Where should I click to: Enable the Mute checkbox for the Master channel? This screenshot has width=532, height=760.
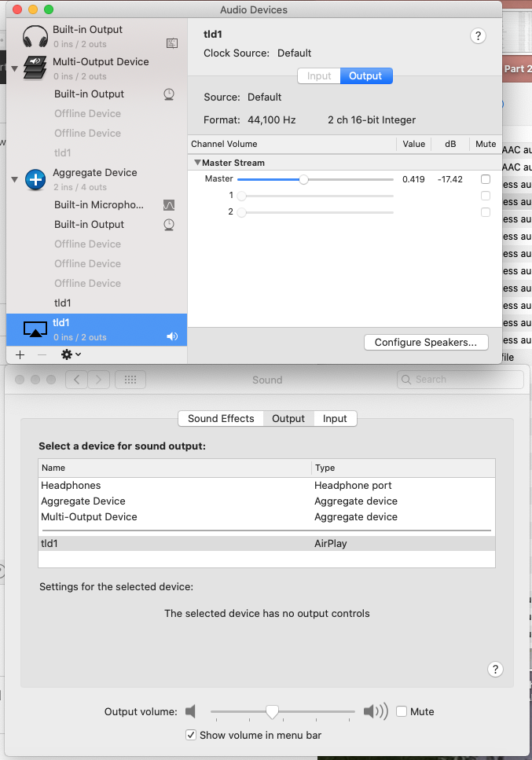pos(486,179)
